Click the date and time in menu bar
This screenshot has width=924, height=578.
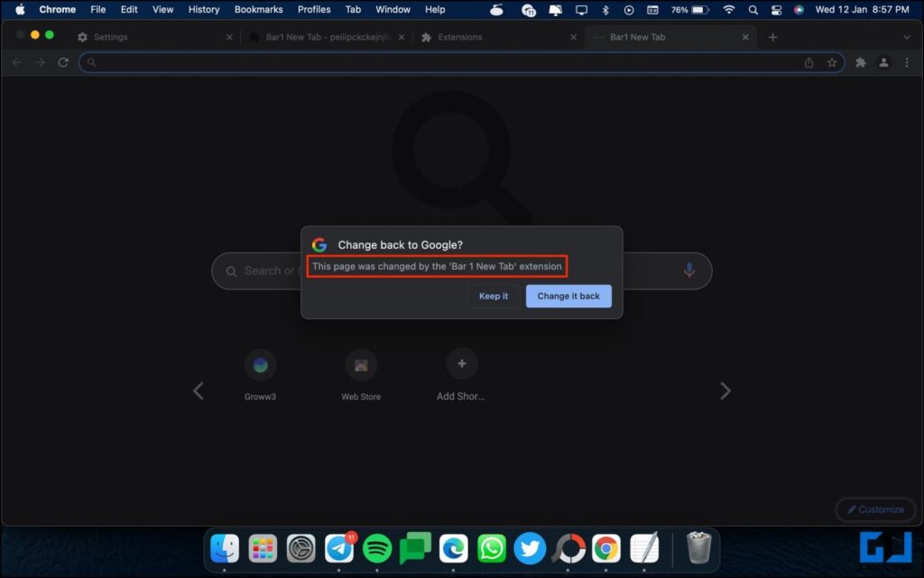tap(862, 9)
